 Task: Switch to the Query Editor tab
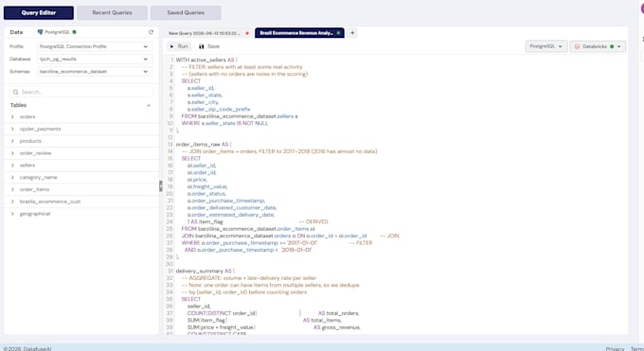tap(39, 12)
